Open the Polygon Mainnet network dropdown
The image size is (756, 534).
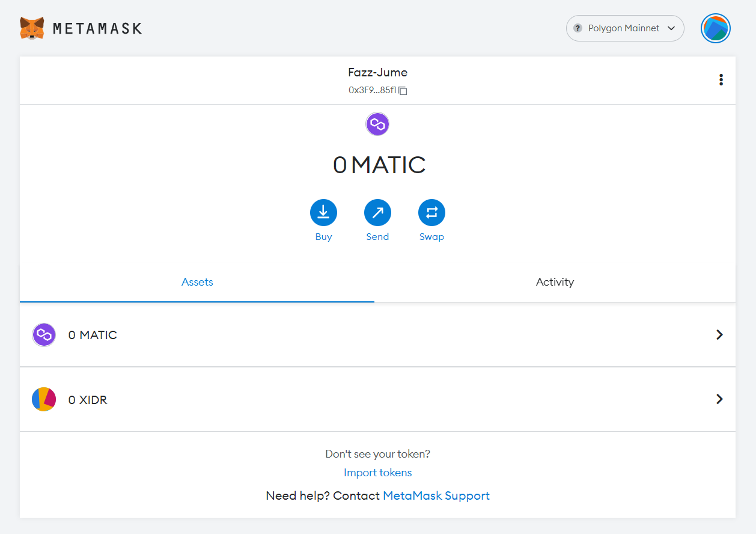(x=625, y=28)
